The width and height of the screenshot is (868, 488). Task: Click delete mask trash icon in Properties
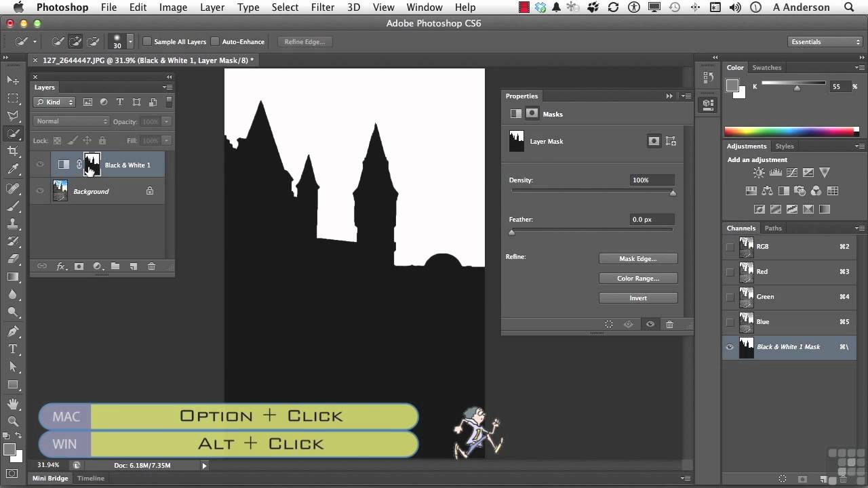[670, 325]
